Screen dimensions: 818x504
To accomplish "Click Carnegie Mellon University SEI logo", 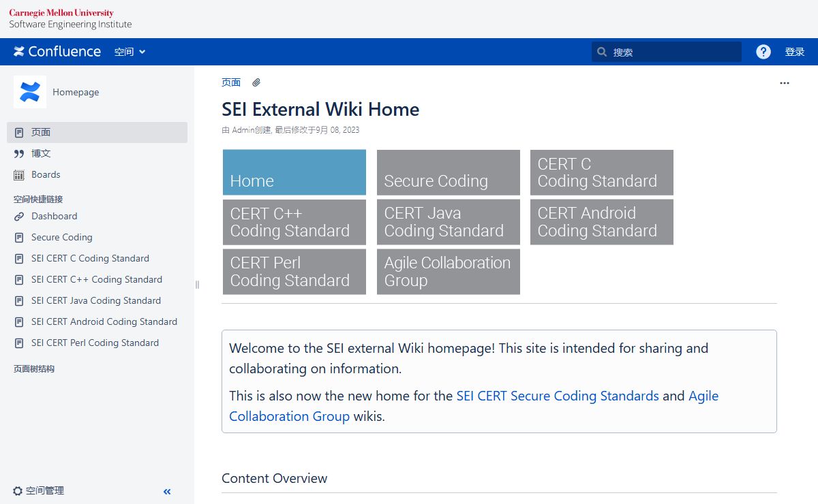I will tap(70, 19).
